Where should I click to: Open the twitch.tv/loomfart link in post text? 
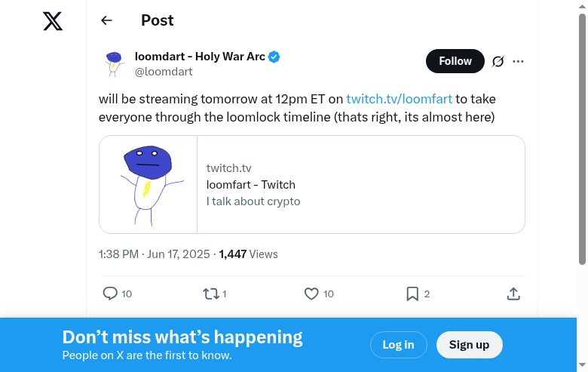(x=399, y=99)
